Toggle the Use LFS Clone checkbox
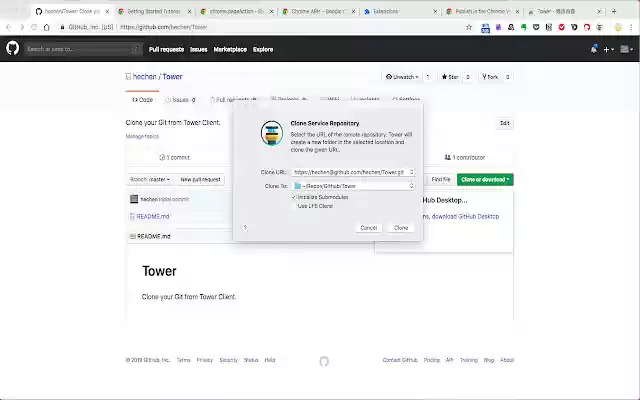Screen dimensions: 640x400 [x=294, y=206]
